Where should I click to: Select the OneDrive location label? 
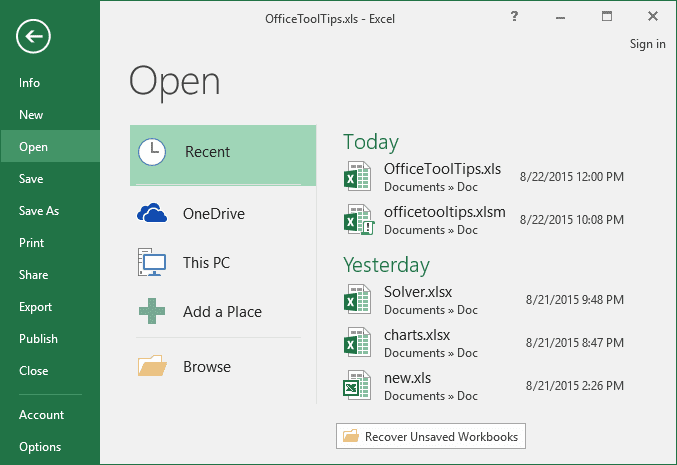(x=214, y=213)
